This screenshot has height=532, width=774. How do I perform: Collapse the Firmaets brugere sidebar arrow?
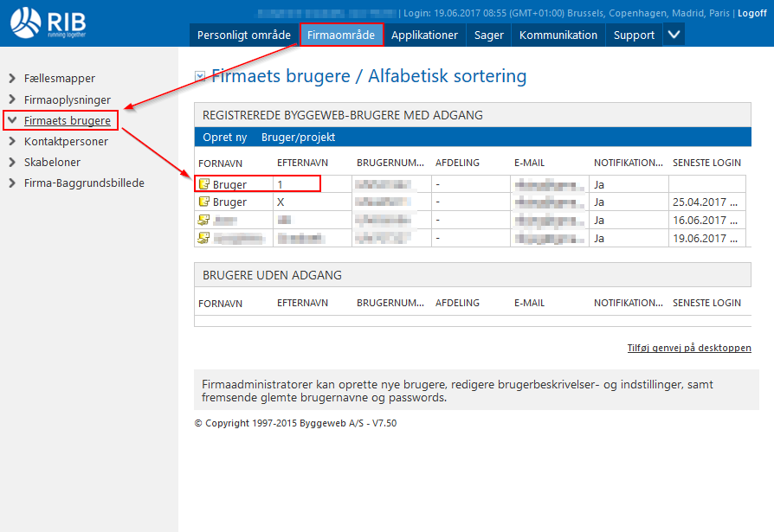(12, 120)
